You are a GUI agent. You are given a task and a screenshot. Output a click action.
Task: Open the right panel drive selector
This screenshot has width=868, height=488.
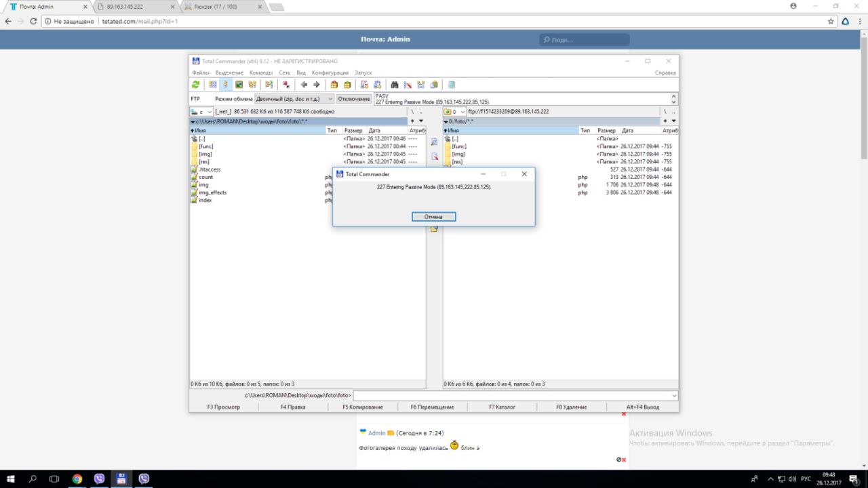point(454,111)
